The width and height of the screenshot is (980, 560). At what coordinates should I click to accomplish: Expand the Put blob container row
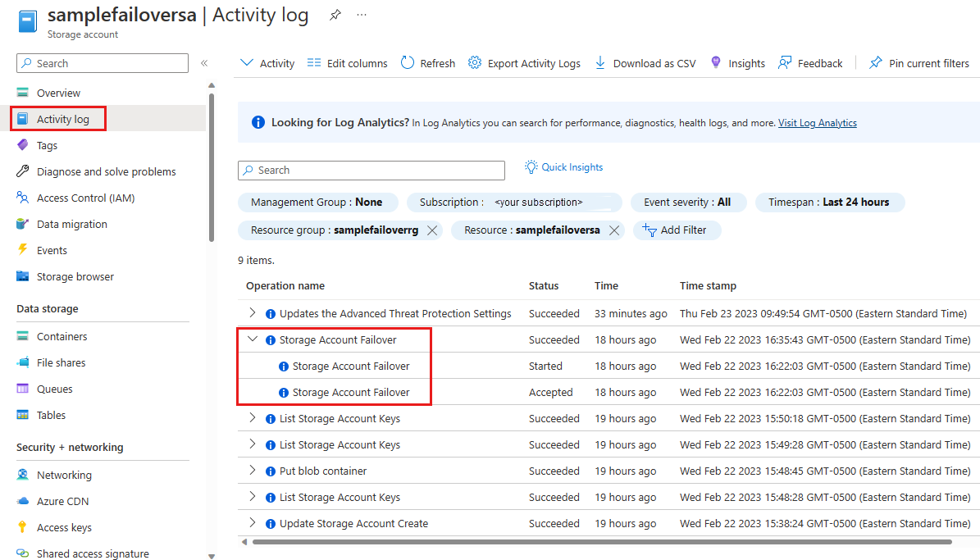pos(253,471)
